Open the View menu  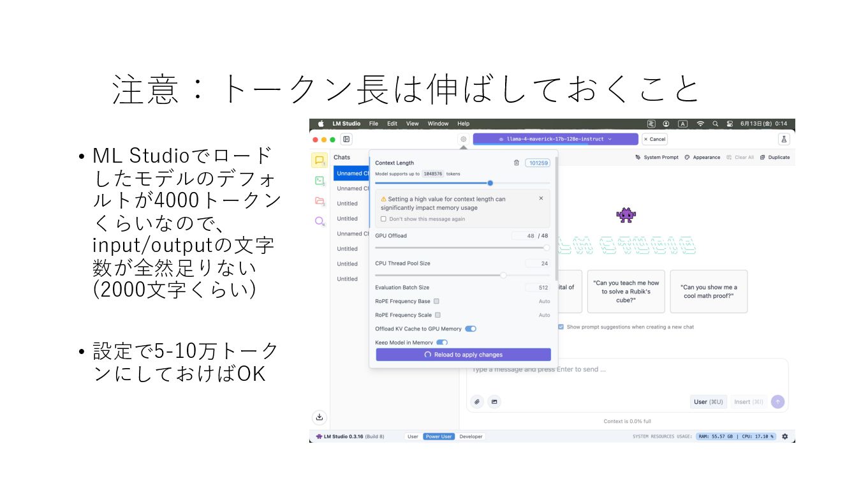pyautogui.click(x=413, y=124)
